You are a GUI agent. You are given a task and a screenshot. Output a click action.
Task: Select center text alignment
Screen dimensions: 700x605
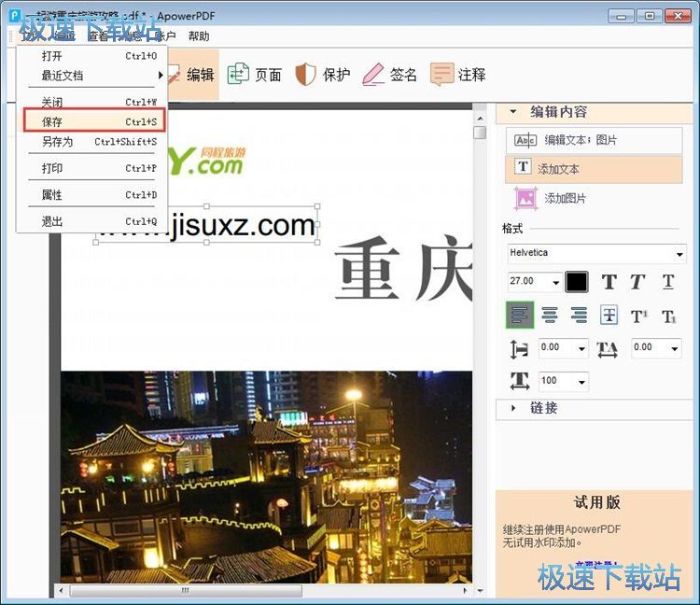[550, 316]
